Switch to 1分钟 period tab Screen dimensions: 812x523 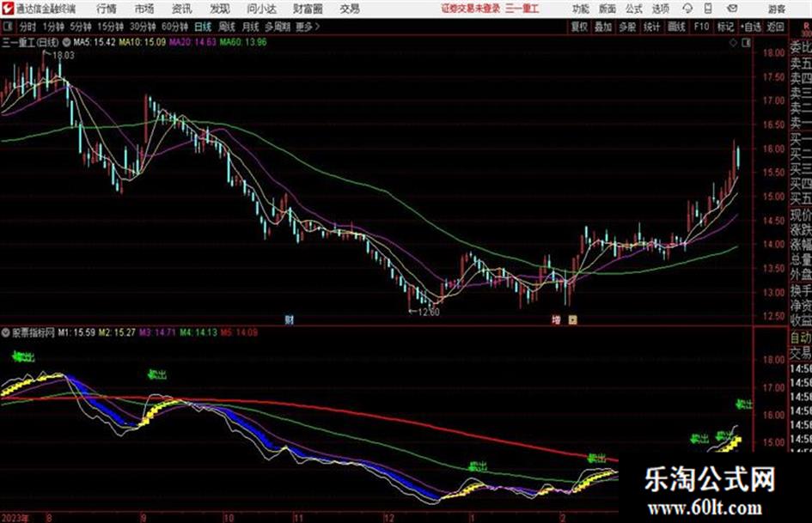[53, 27]
